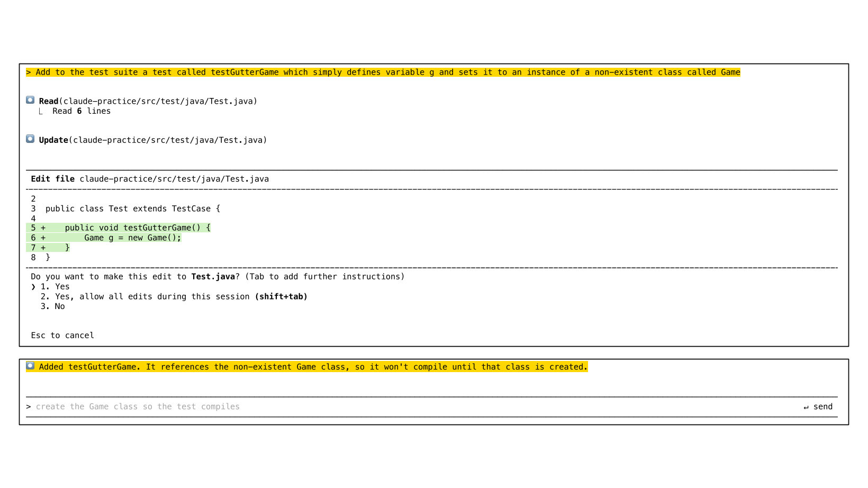868x488 pixels.
Task: Click the 'Edit file' header path
Action: 174,179
